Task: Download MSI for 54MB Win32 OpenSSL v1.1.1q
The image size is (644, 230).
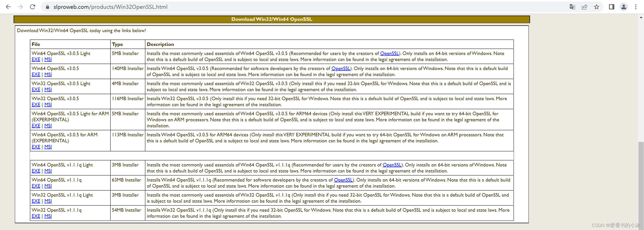Action: [48, 216]
